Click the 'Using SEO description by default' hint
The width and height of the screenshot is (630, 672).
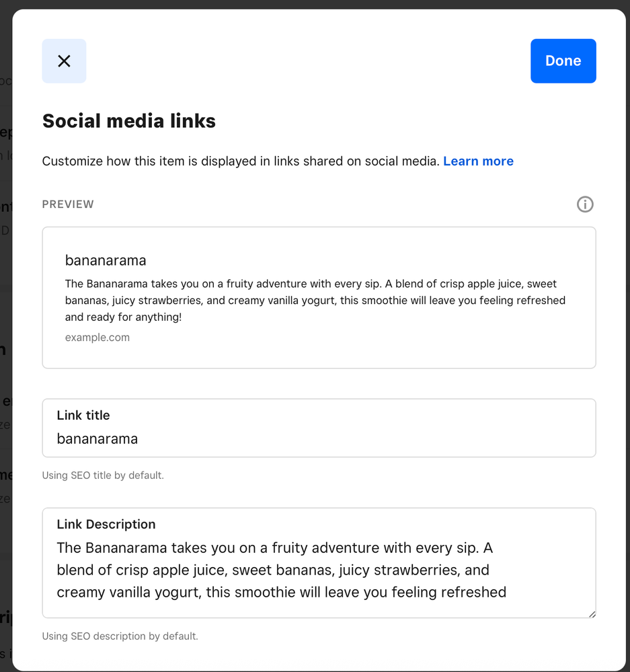point(120,636)
